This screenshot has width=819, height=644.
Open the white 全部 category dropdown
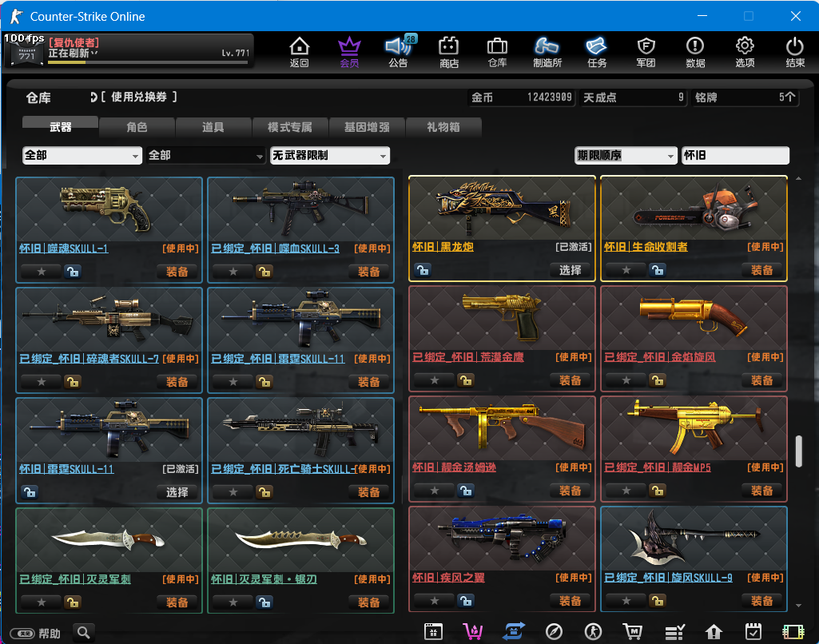pyautogui.click(x=82, y=155)
